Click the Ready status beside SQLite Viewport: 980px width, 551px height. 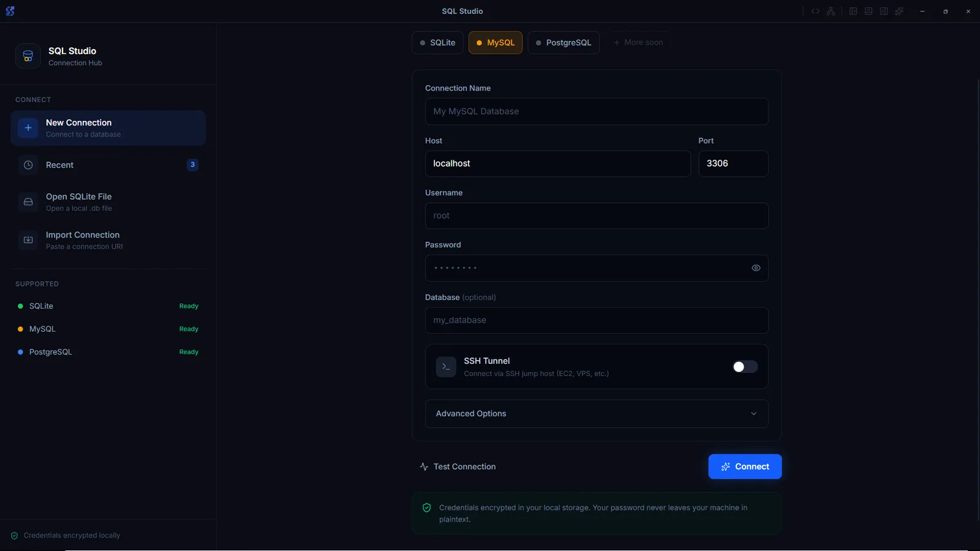(189, 306)
